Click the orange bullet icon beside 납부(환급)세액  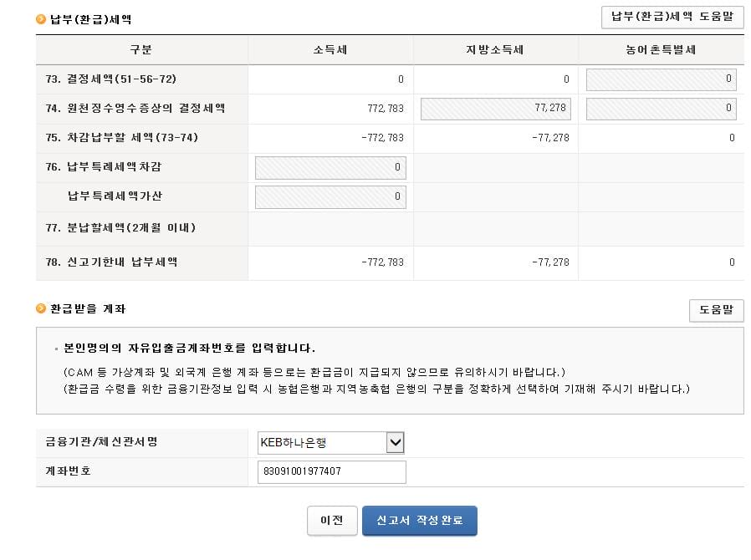pyautogui.click(x=41, y=19)
